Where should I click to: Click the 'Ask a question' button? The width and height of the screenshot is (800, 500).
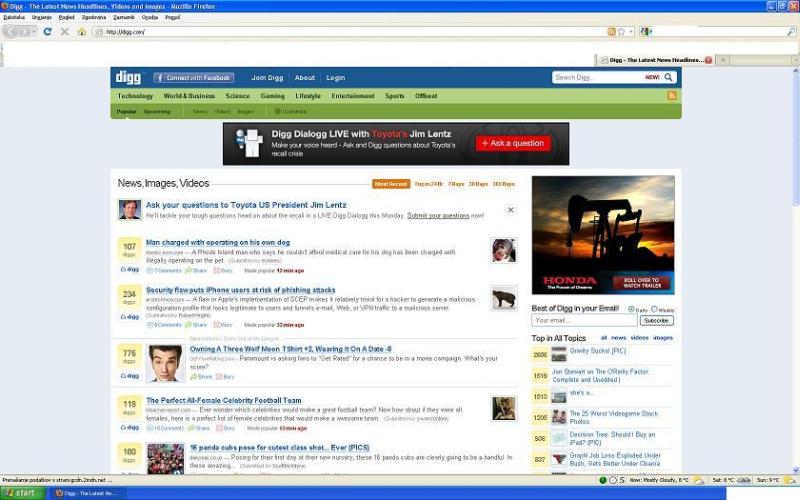click(x=513, y=143)
